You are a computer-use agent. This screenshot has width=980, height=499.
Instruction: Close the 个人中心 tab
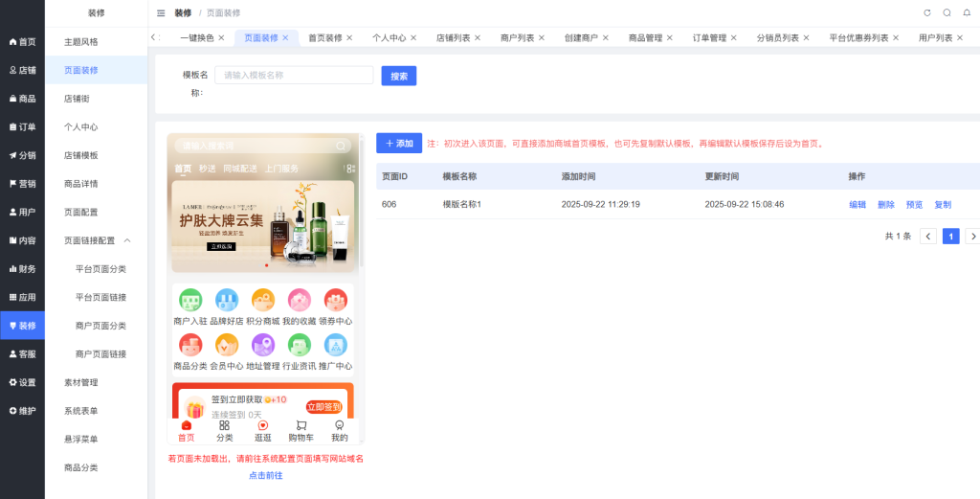(x=413, y=37)
